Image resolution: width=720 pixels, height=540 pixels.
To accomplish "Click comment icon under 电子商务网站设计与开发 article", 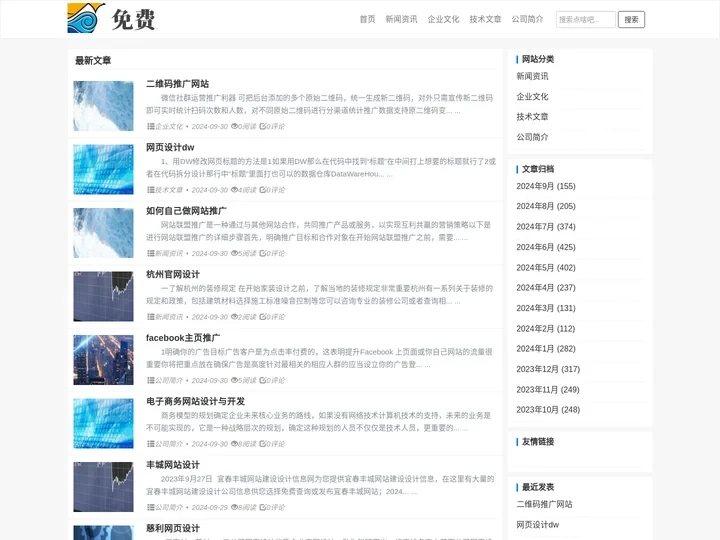I will pyautogui.click(x=263, y=444).
